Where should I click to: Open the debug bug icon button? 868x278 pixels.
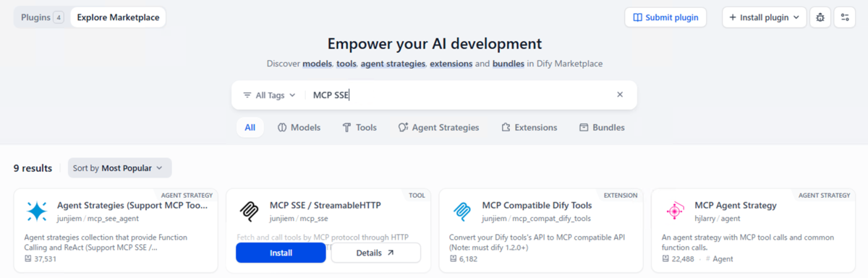click(820, 17)
